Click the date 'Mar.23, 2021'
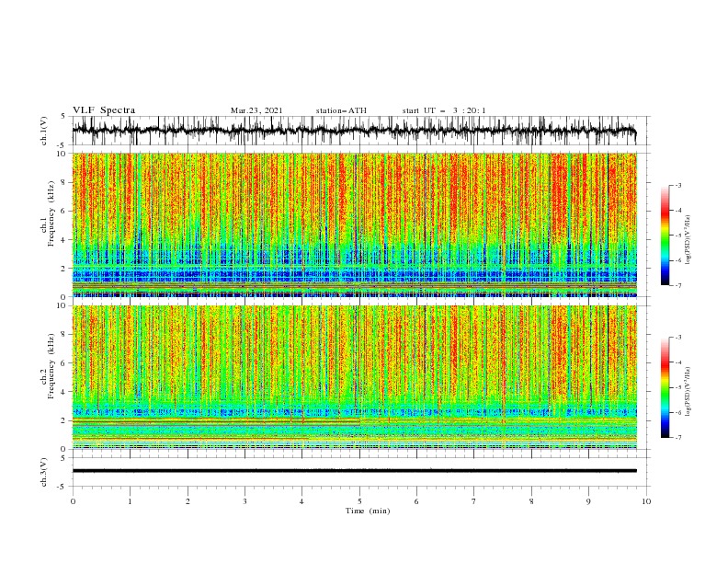Image resolution: width=728 pixels, height=563 pixels. 256,110
